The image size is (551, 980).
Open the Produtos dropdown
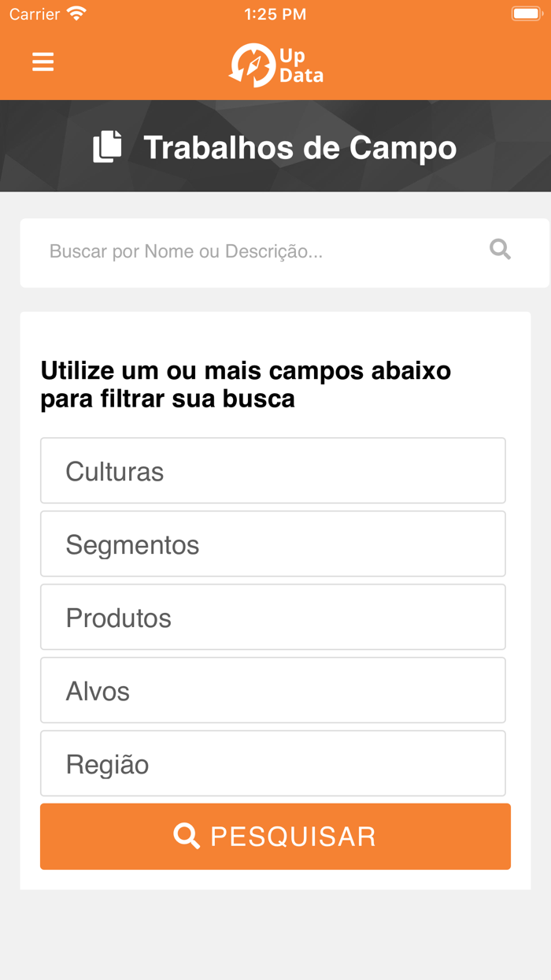(x=273, y=617)
